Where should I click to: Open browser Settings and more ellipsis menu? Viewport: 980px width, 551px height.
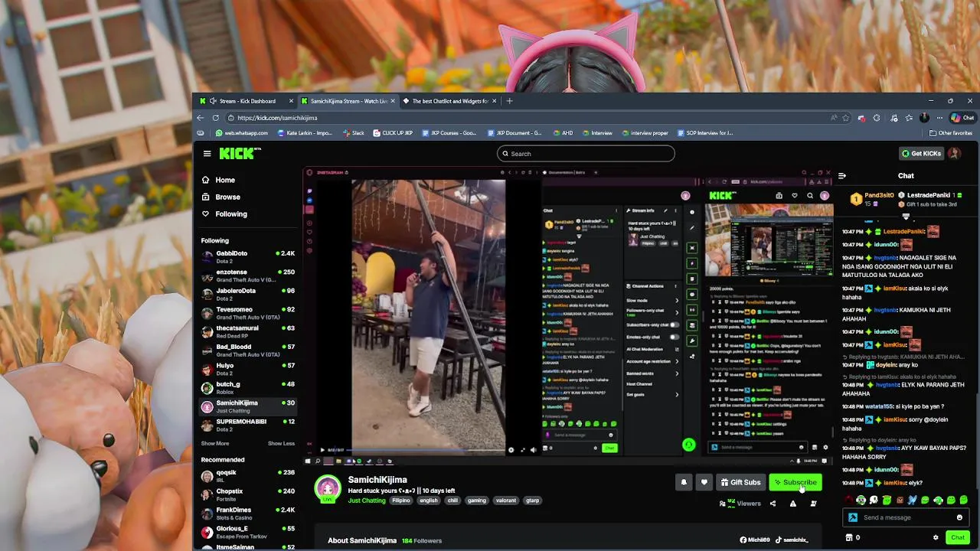939,118
